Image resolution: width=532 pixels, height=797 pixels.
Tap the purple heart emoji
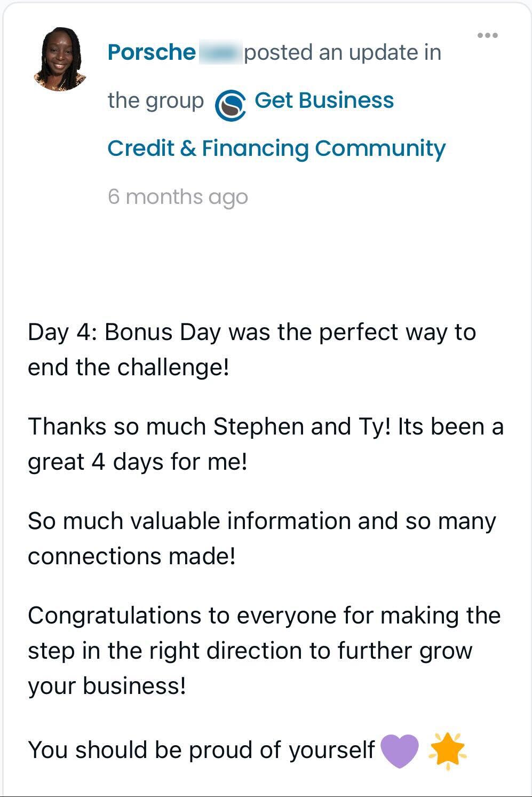tap(400, 750)
